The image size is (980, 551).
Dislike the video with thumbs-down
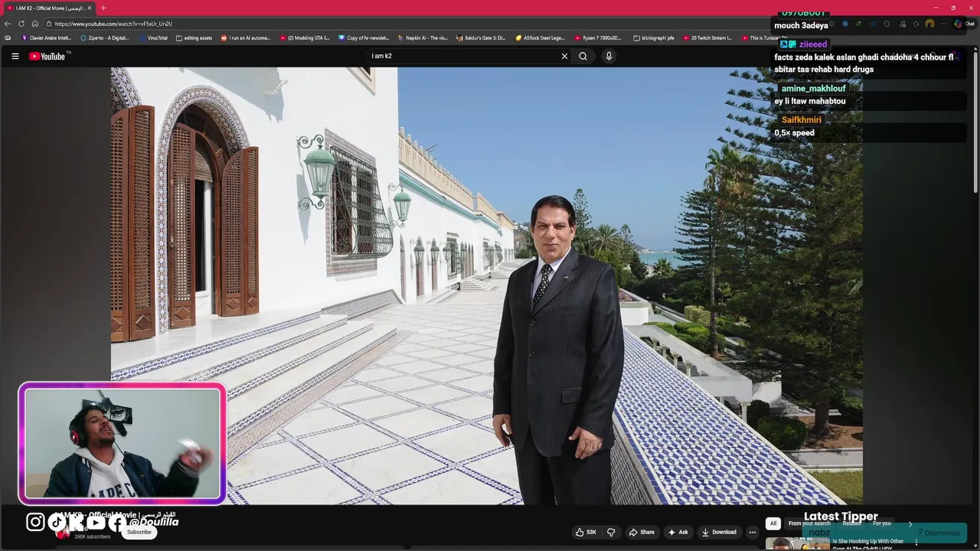click(611, 532)
